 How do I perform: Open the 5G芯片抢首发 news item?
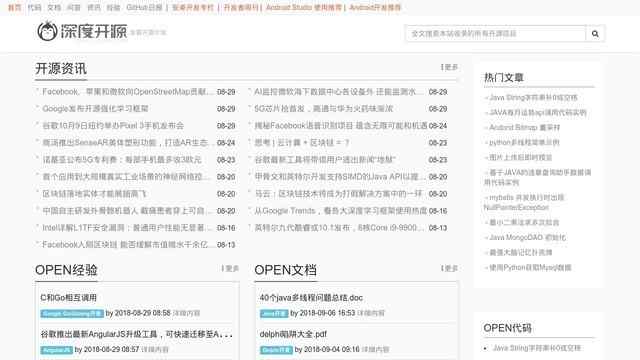click(324, 109)
